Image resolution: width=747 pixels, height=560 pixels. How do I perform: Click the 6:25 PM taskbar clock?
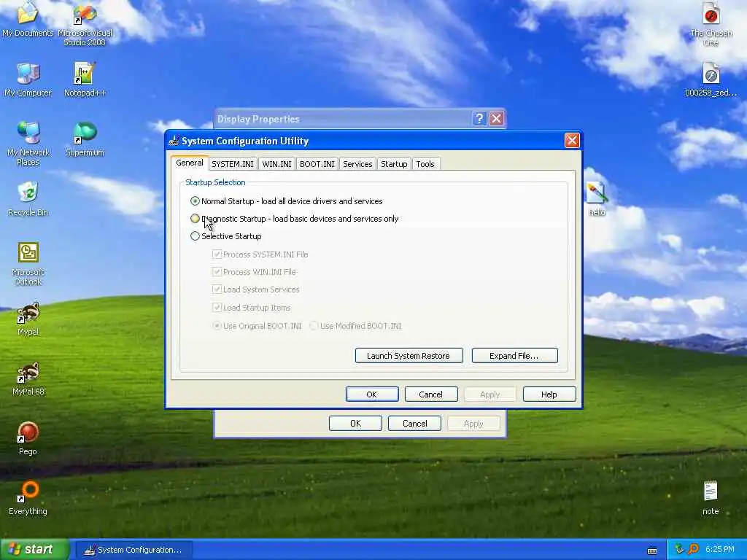(x=719, y=549)
